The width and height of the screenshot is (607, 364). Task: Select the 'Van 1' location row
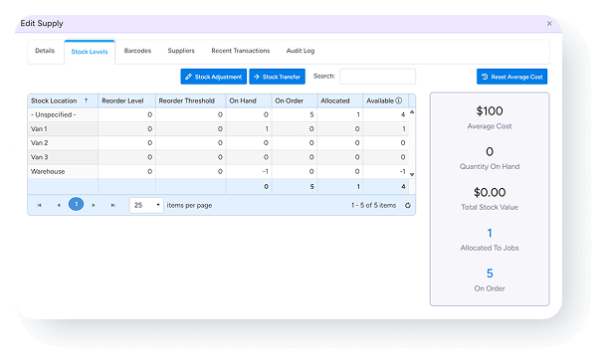218,129
